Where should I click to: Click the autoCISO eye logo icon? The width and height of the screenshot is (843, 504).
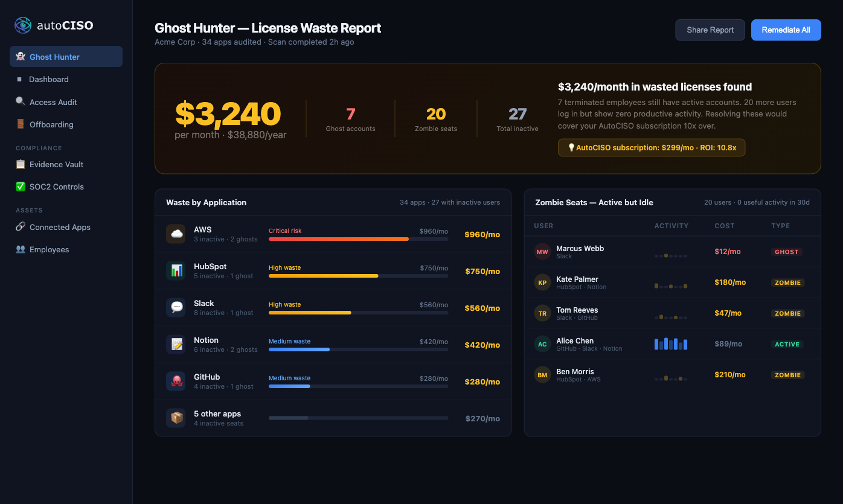coord(23,25)
